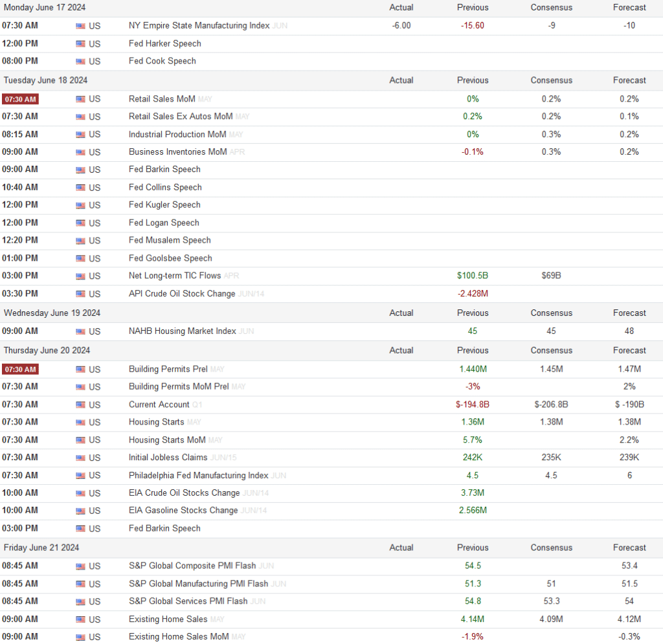663x644 pixels.
Task: Open the Fed Barkin Speech at 09:00 AM Tuesday
Action: (164, 170)
